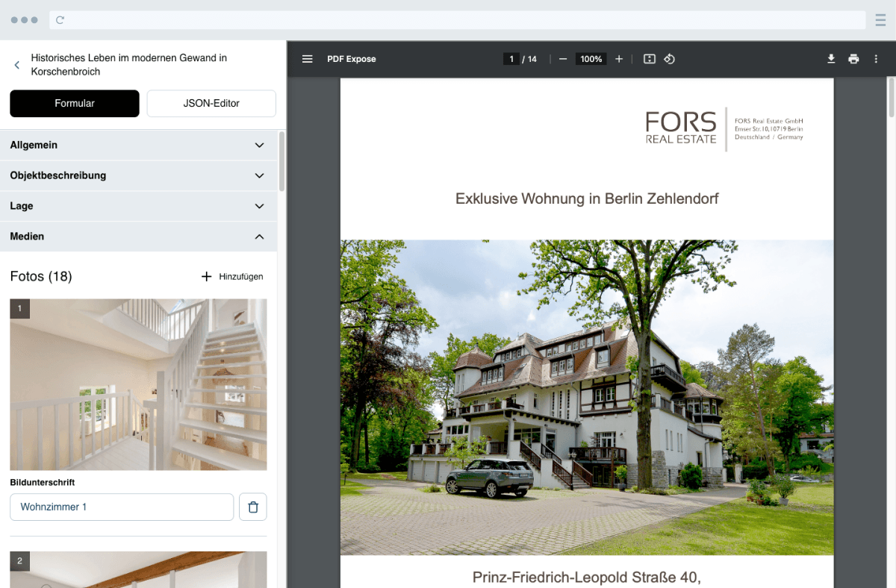Edit the Bildunterschrift field showing Wohnzimmer 1
This screenshot has height=588, width=896.
(x=122, y=507)
